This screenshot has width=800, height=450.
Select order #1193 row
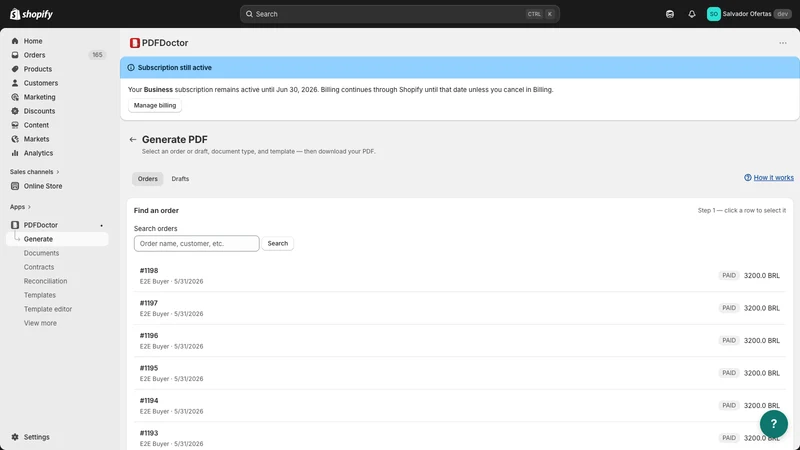tap(460, 436)
